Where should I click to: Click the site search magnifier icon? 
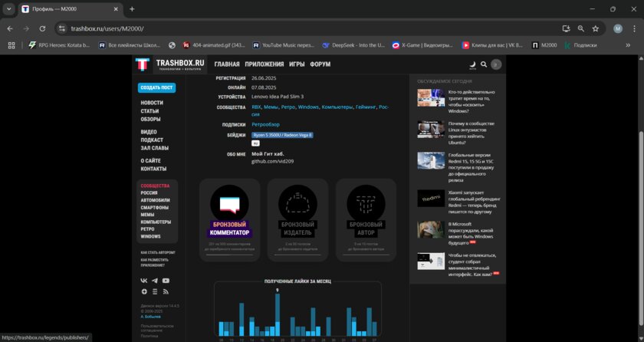pyautogui.click(x=484, y=64)
